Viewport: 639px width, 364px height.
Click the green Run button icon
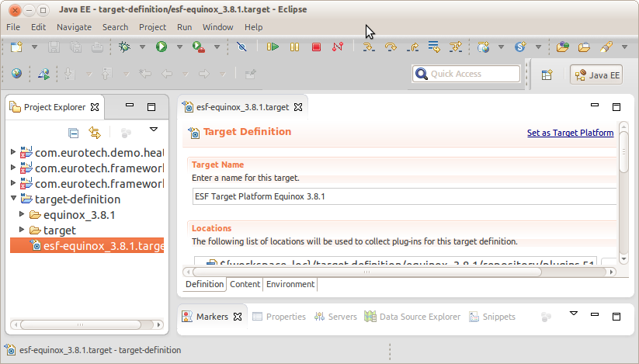161,47
